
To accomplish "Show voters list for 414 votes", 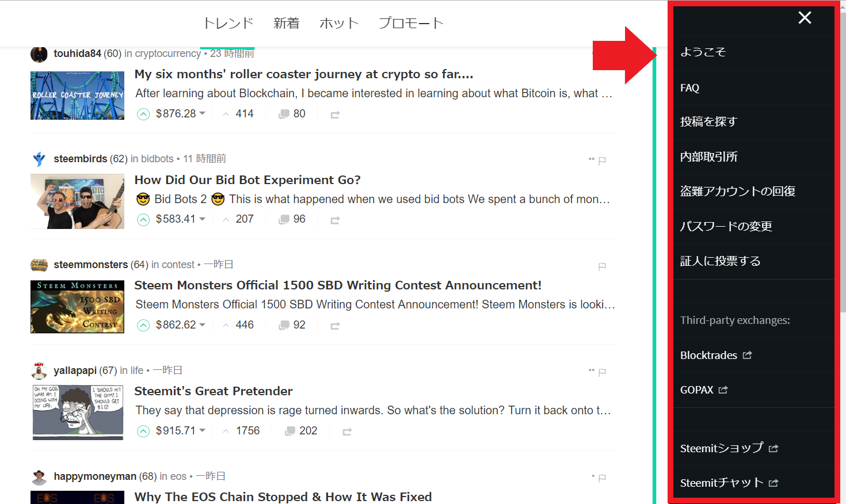I will pyautogui.click(x=238, y=114).
